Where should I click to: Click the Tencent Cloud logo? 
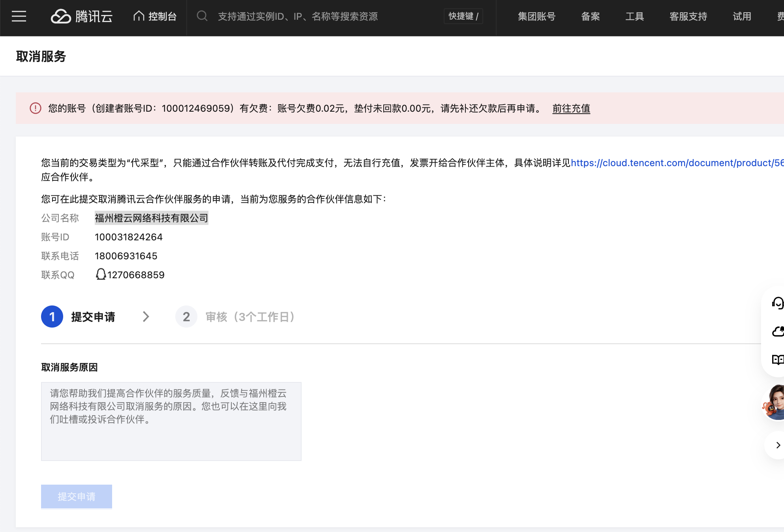[82, 16]
